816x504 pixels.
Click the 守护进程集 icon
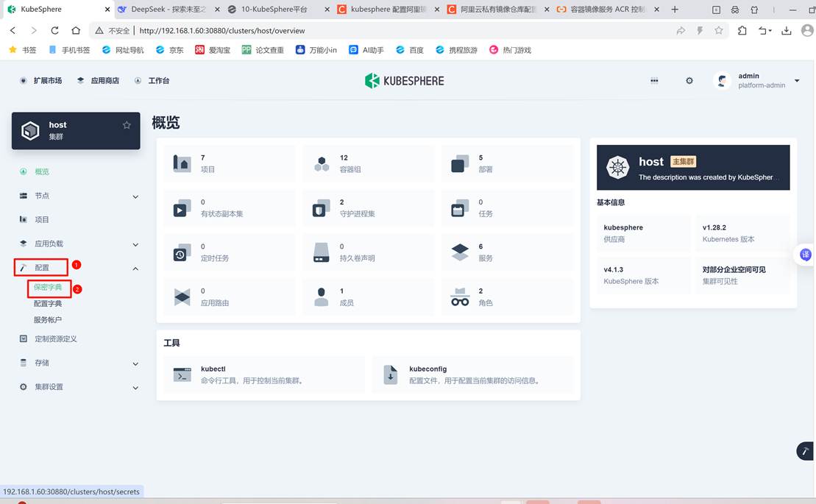point(321,207)
